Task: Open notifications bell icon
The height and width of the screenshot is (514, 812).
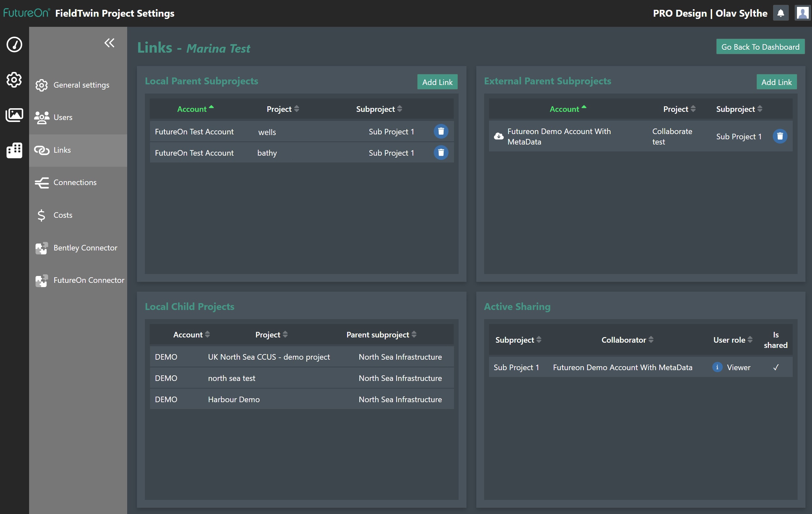Action: 780,13
